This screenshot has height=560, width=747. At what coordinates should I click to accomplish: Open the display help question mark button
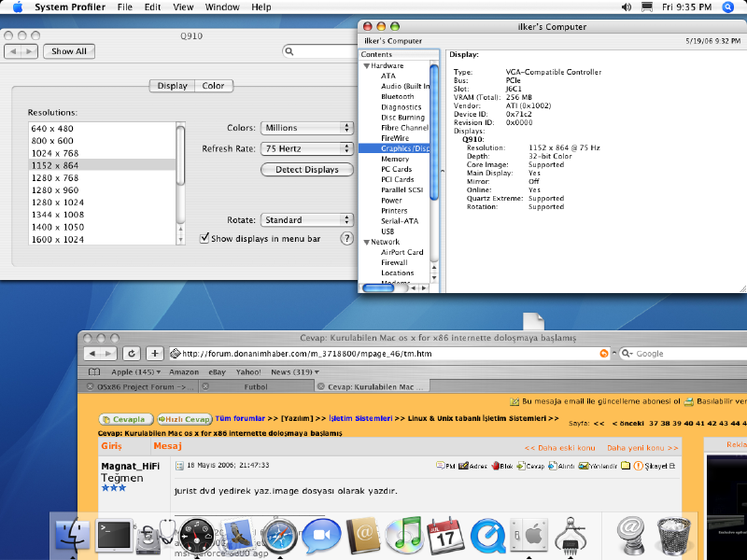pos(346,239)
